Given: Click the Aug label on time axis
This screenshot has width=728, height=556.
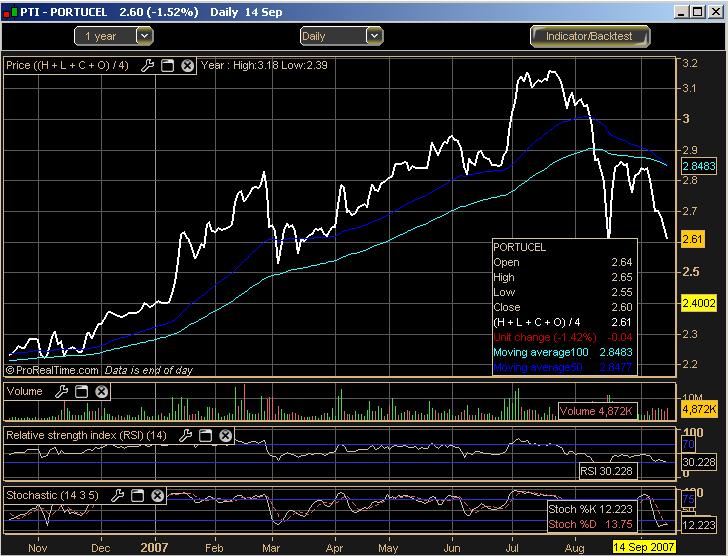Looking at the screenshot, I should 575,548.
